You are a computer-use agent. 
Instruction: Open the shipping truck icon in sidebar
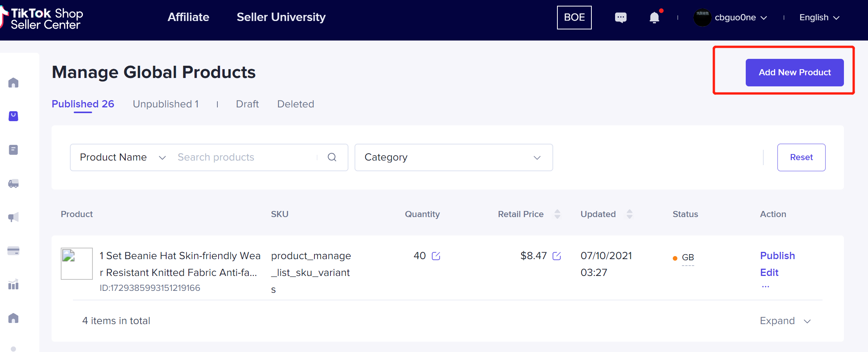(x=13, y=184)
